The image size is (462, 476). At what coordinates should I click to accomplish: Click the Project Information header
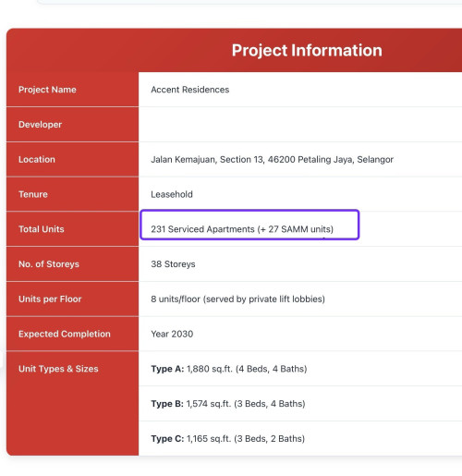(307, 51)
